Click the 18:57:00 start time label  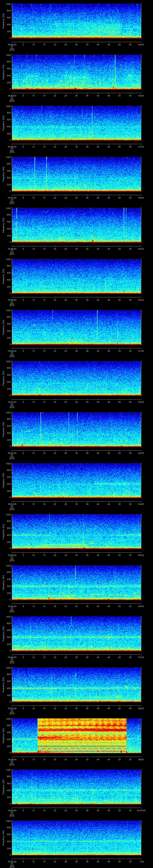[12, 708]
